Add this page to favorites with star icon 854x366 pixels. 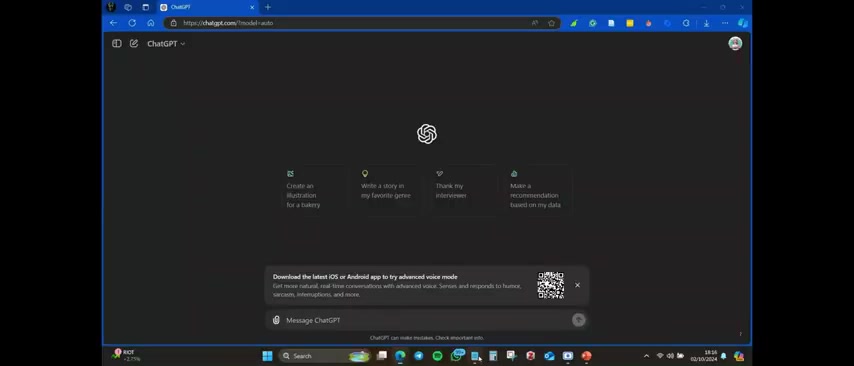pyautogui.click(x=552, y=23)
